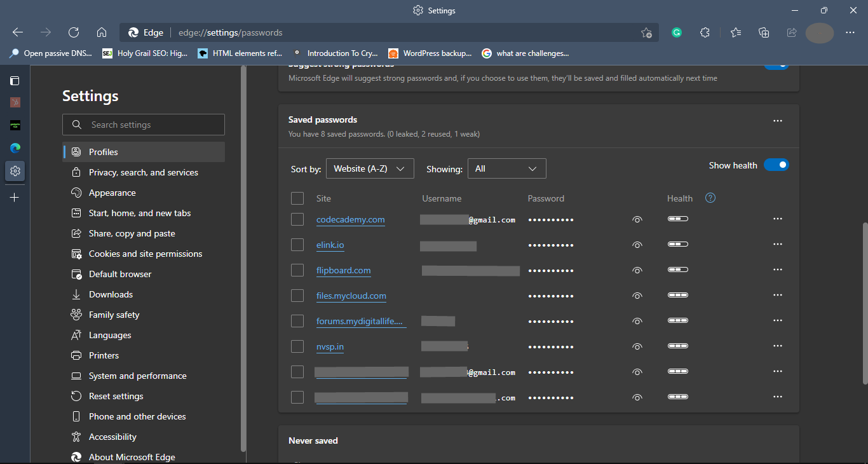Open Cookies and site permissions settings
This screenshot has width=868, height=464.
click(x=144, y=254)
